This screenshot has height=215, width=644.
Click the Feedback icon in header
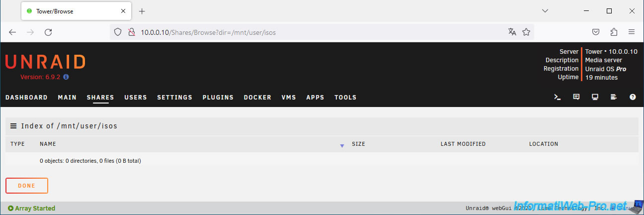[576, 97]
